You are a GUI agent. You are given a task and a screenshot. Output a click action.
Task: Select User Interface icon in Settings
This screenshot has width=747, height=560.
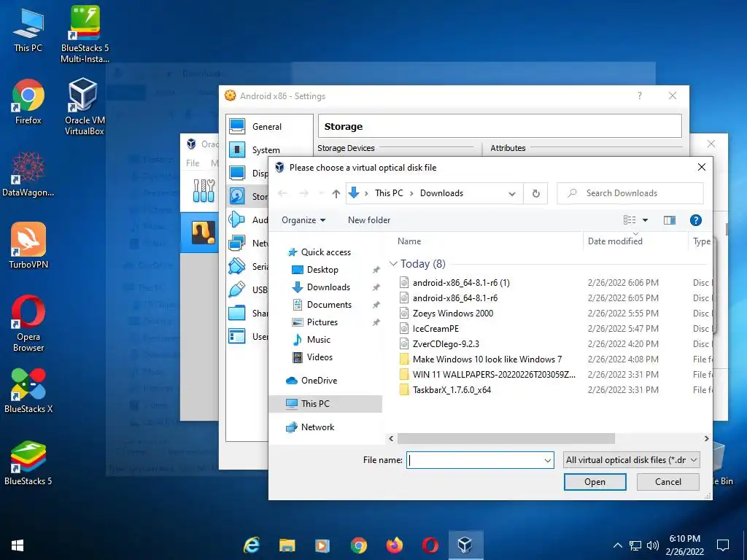237,336
